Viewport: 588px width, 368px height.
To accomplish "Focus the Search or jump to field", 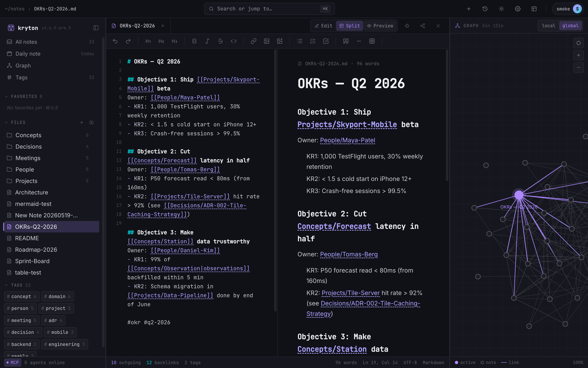I will 269,9.
